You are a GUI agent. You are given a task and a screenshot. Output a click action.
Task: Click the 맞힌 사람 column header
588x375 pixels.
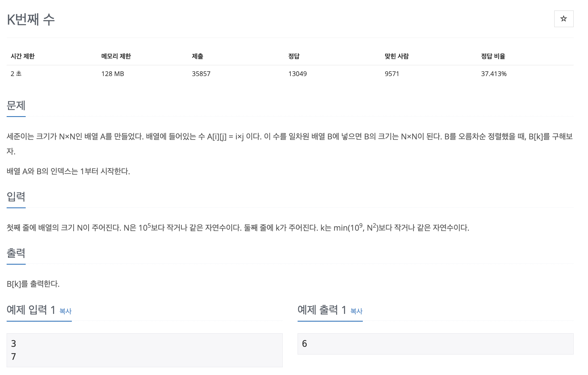coord(397,56)
